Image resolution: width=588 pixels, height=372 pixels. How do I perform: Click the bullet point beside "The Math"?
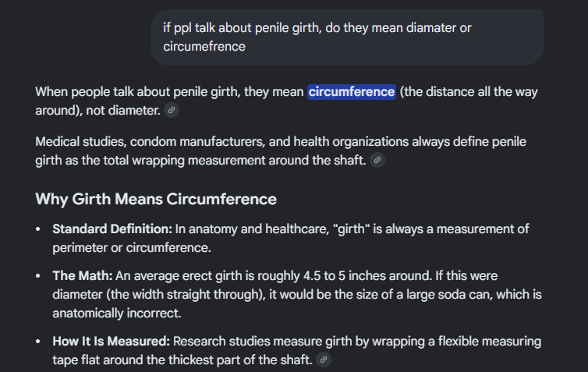pyautogui.click(x=38, y=276)
